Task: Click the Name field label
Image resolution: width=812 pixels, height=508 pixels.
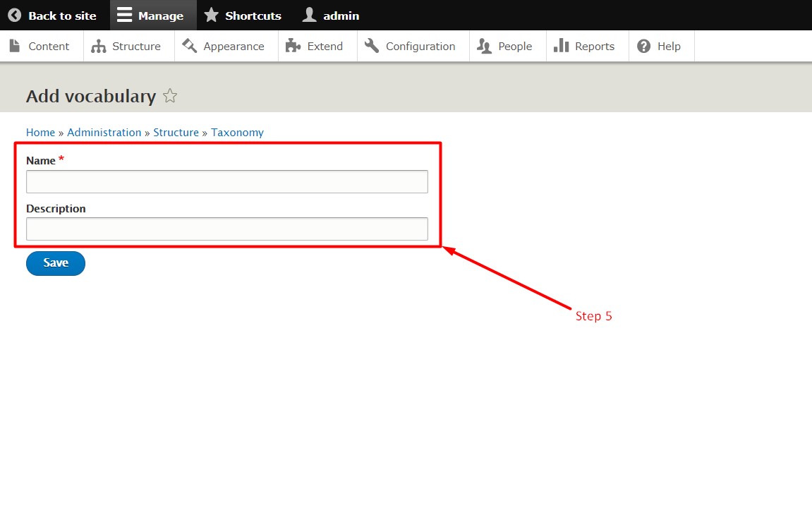Action: coord(41,161)
